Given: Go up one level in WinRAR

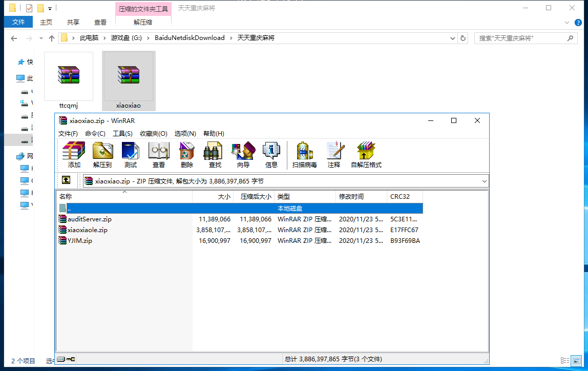Looking at the screenshot, I should pyautogui.click(x=66, y=180).
